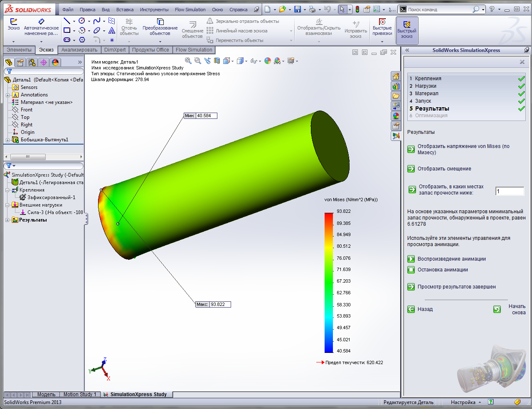Image resolution: width=532 pixels, height=409 pixels.
Task: Open the Line tool dropdown arrow
Action: (74, 21)
